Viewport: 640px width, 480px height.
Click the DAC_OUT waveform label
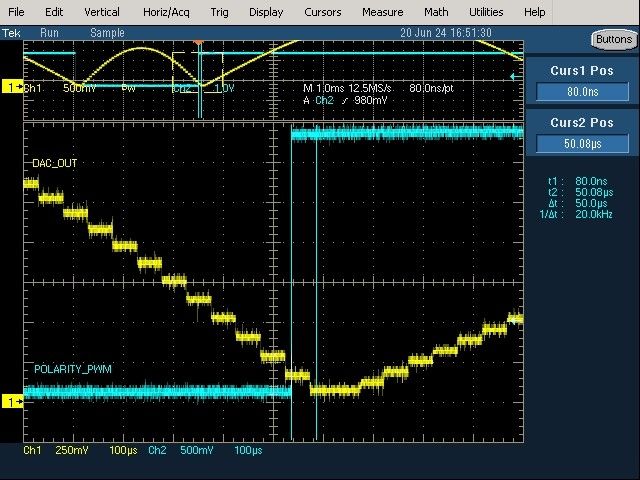(55, 163)
